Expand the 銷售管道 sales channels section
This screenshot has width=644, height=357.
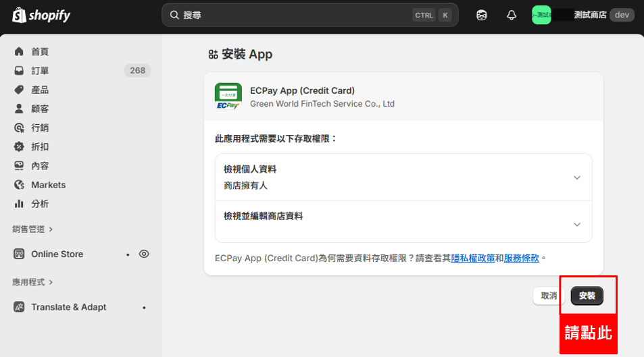click(x=32, y=229)
